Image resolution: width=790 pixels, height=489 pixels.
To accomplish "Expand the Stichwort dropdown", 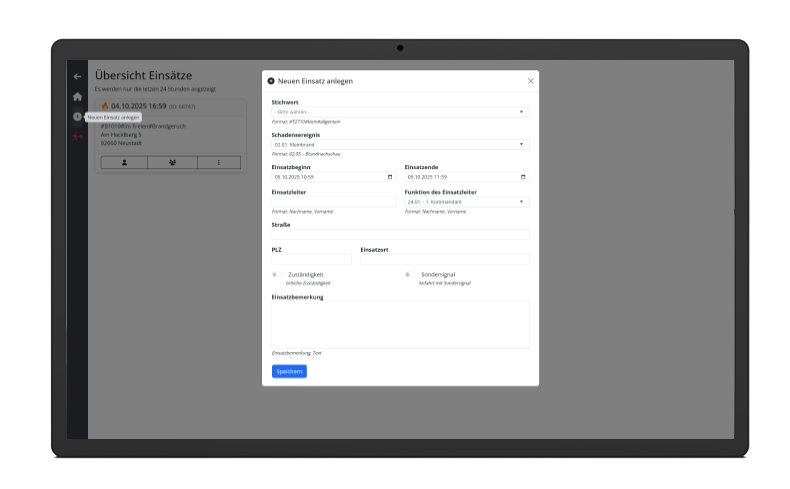I will click(x=400, y=112).
